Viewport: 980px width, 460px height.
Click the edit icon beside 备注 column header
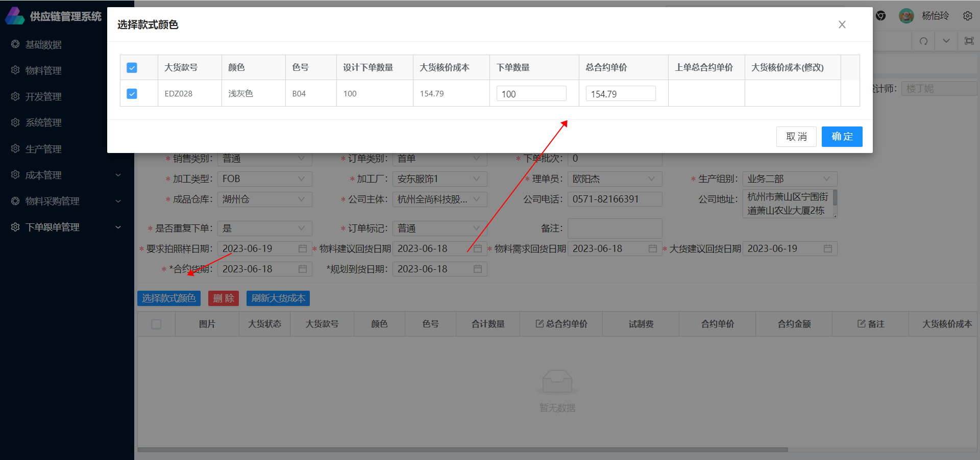pyautogui.click(x=861, y=324)
